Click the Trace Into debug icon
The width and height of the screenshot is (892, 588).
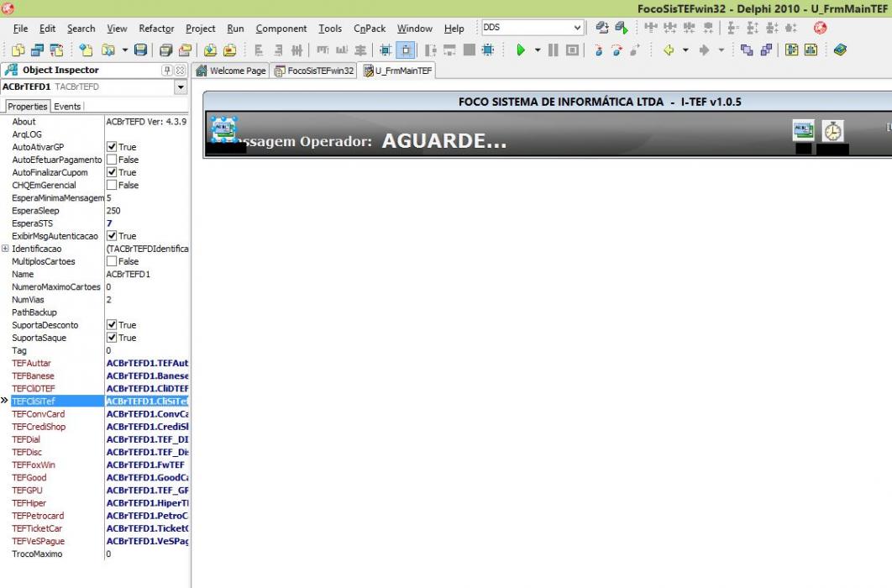599,50
